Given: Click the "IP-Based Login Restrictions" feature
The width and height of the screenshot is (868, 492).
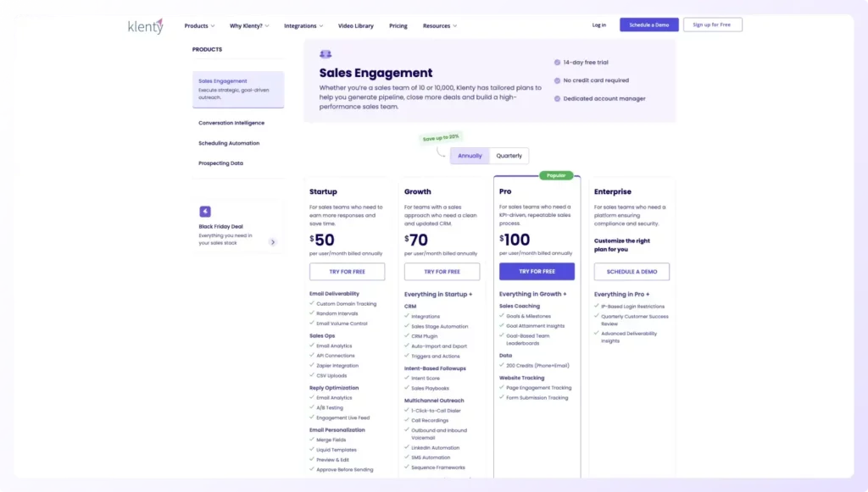Looking at the screenshot, I should [632, 307].
